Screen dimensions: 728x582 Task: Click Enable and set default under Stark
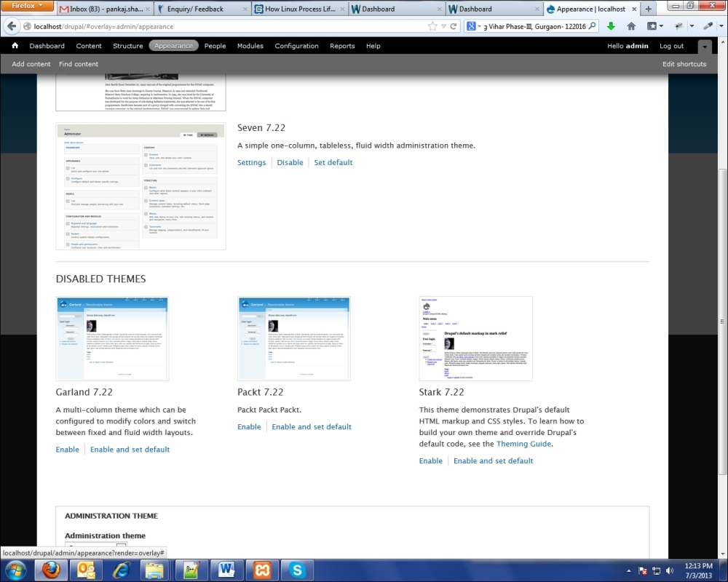coord(493,461)
